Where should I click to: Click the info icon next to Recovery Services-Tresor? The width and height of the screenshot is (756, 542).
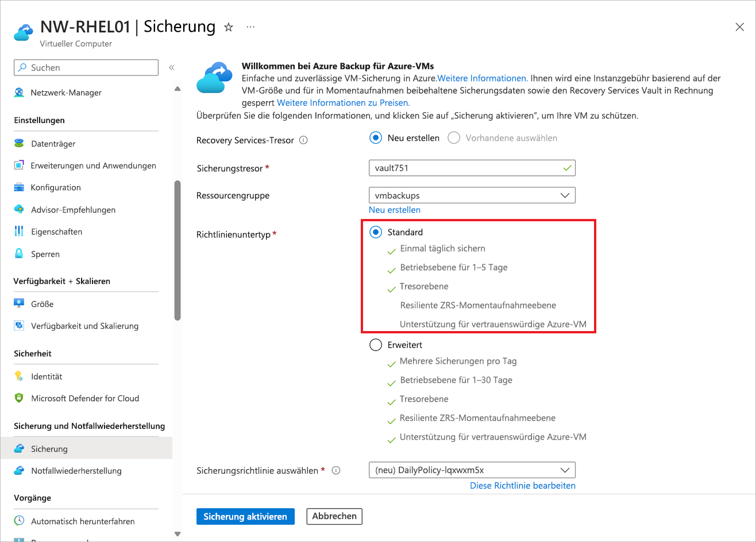pos(304,140)
